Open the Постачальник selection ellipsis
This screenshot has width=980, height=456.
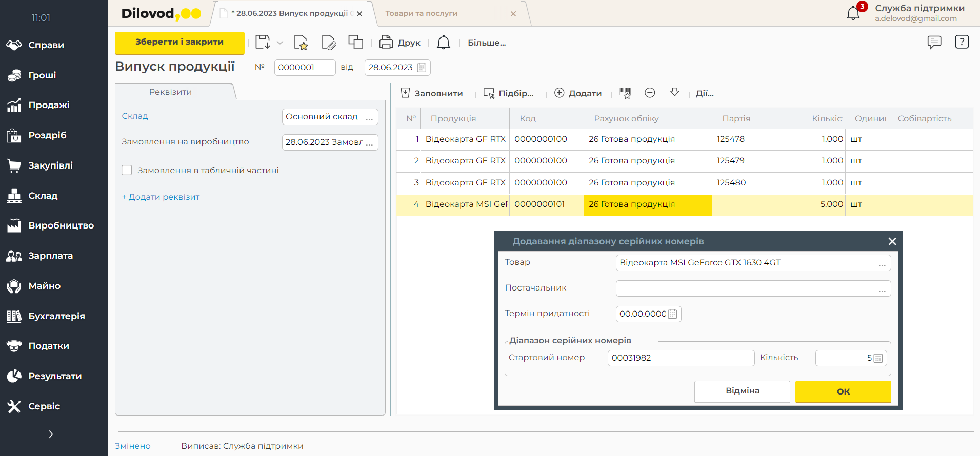point(882,289)
